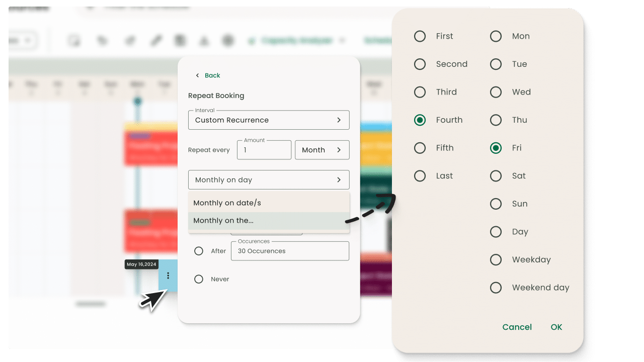Image resolution: width=644 pixels, height=362 pixels.
Task: Click the Back arrow icon
Action: point(197,75)
